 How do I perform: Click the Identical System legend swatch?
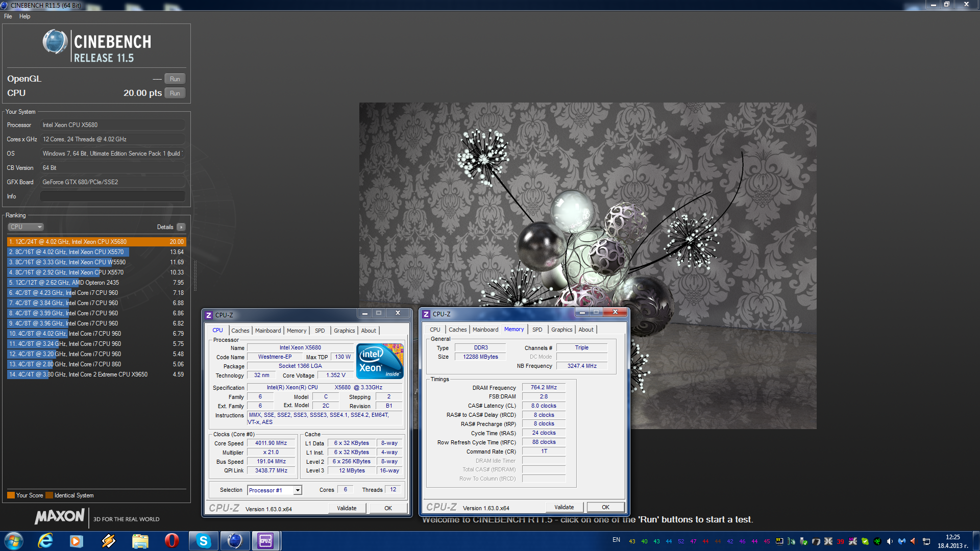click(x=49, y=495)
